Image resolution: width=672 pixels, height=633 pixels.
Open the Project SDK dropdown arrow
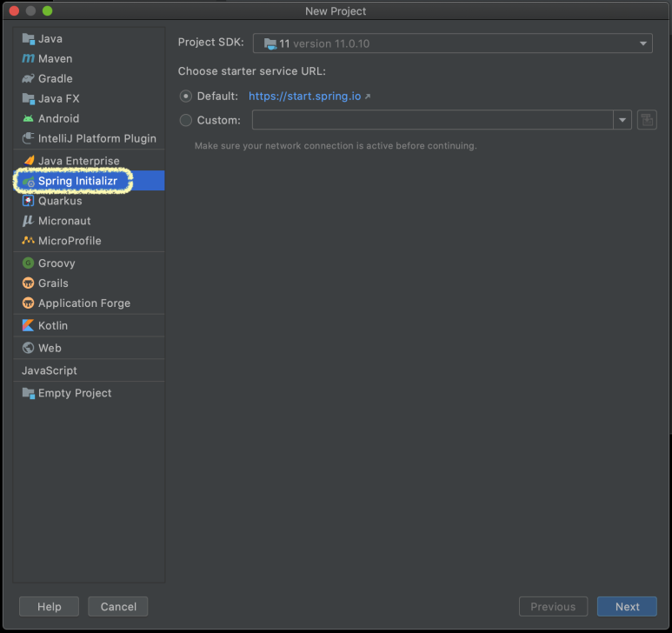[642, 43]
